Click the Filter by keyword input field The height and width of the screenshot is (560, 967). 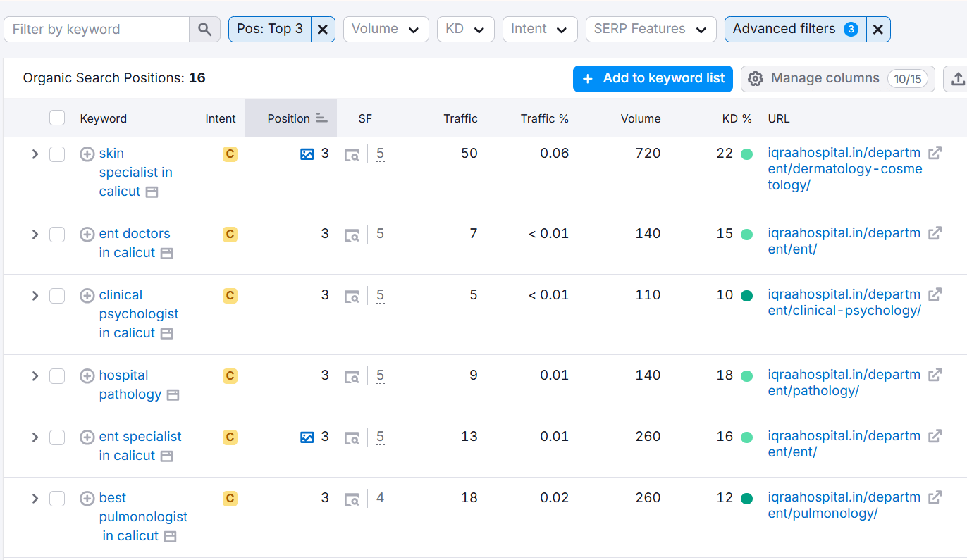(97, 30)
